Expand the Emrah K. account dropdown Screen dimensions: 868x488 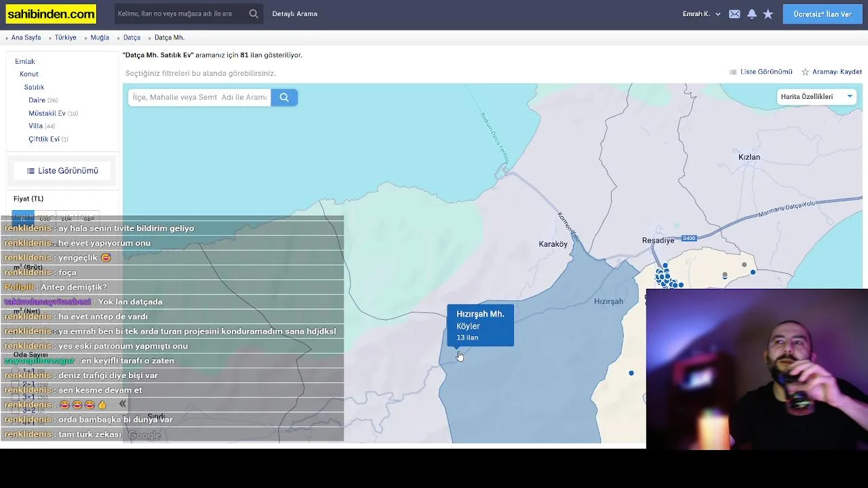701,14
